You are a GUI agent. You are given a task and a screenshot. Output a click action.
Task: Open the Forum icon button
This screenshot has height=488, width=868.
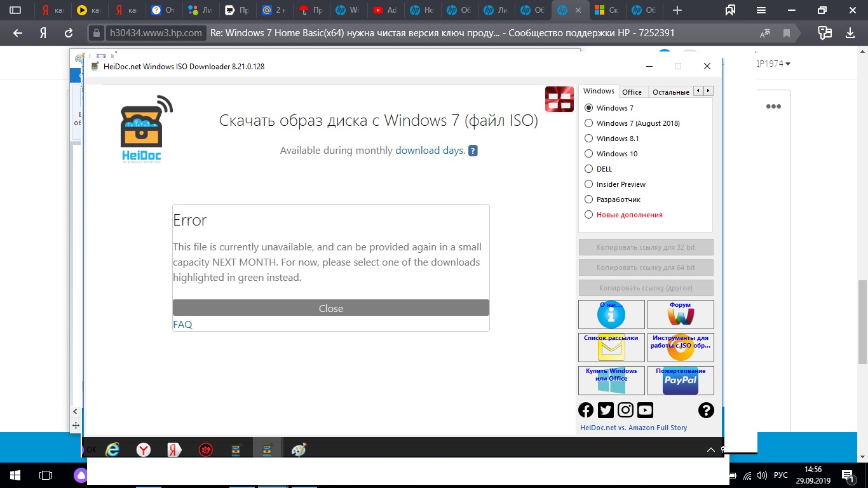click(x=681, y=315)
